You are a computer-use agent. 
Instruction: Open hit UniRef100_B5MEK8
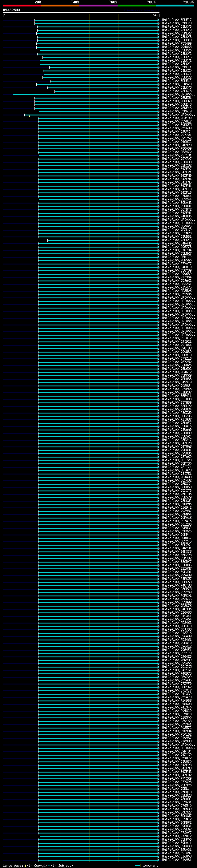click(176, 23)
